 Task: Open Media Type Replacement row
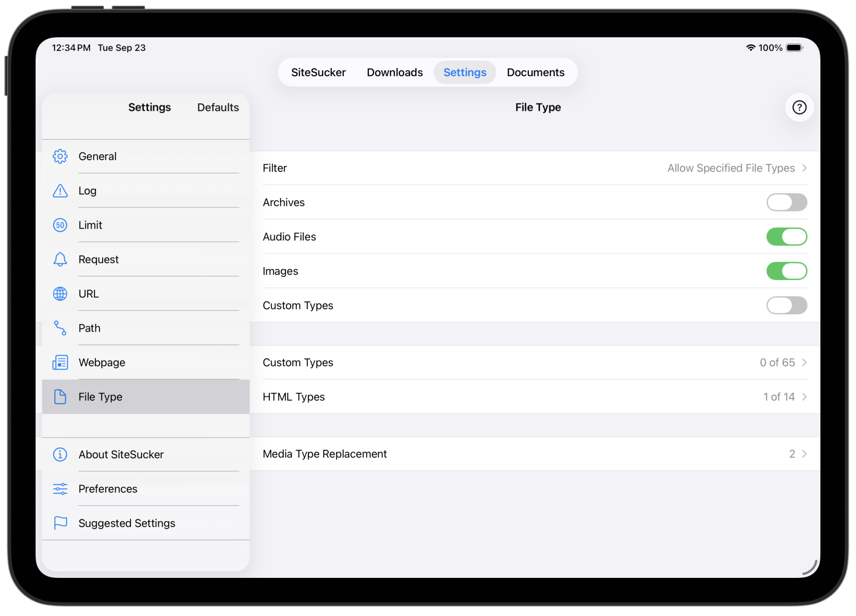point(535,454)
